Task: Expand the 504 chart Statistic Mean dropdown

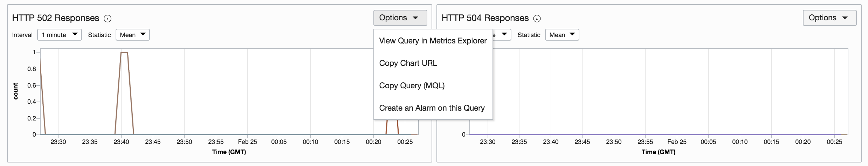Action: pyautogui.click(x=562, y=35)
